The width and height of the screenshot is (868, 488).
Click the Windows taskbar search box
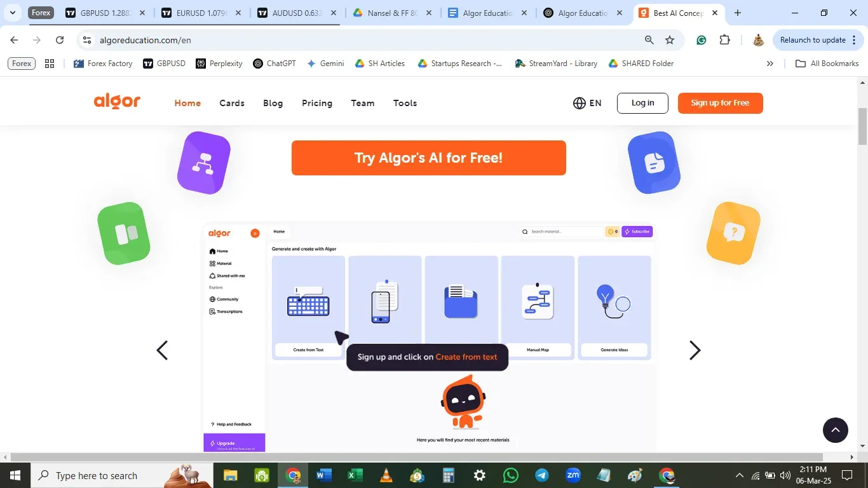click(x=121, y=475)
